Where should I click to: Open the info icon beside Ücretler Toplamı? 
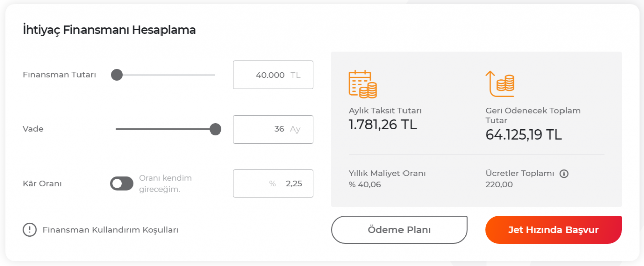coord(564,174)
